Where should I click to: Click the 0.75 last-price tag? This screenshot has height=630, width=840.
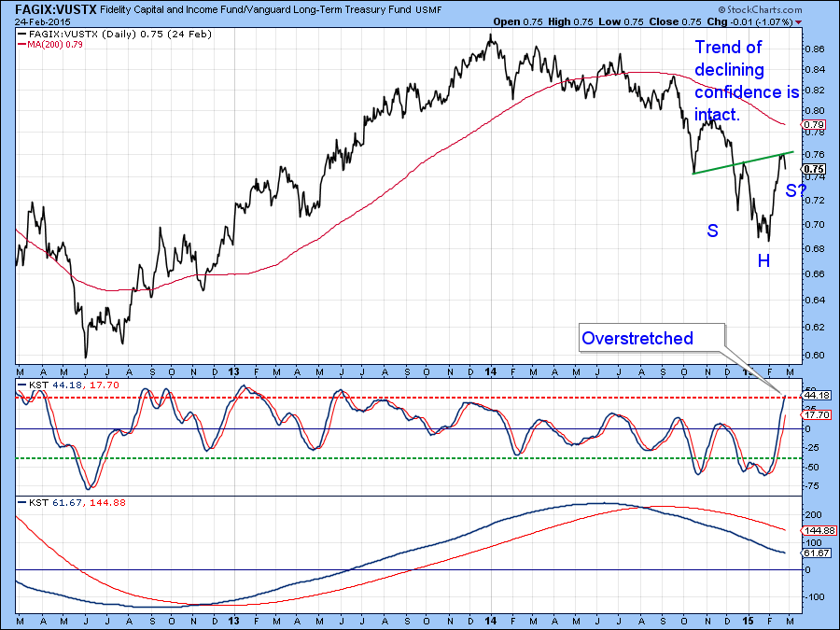tap(814, 169)
